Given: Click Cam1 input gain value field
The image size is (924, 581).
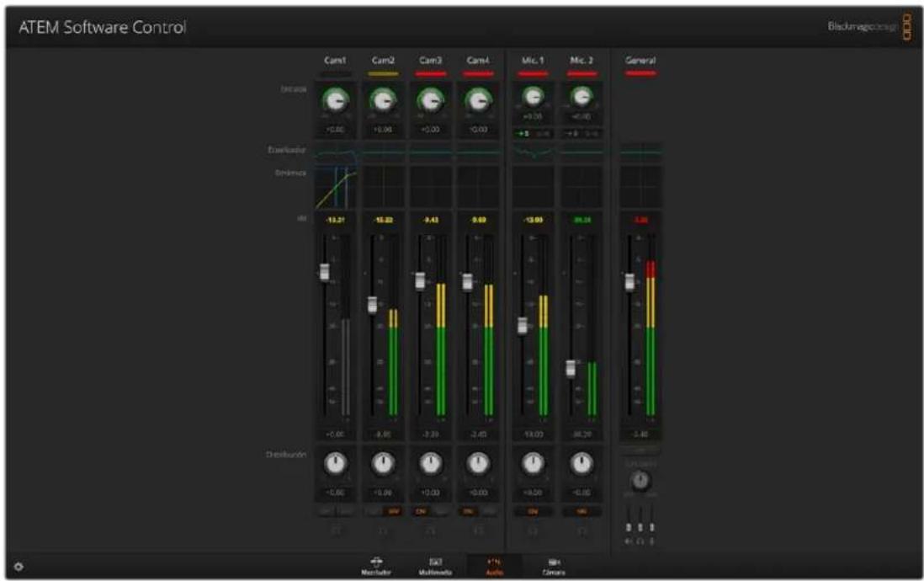Looking at the screenshot, I should [x=335, y=129].
